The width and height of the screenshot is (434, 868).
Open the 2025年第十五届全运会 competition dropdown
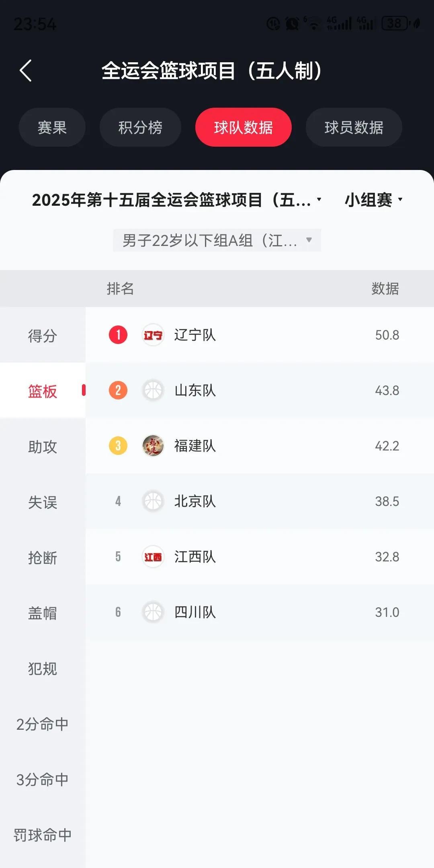[x=177, y=200]
